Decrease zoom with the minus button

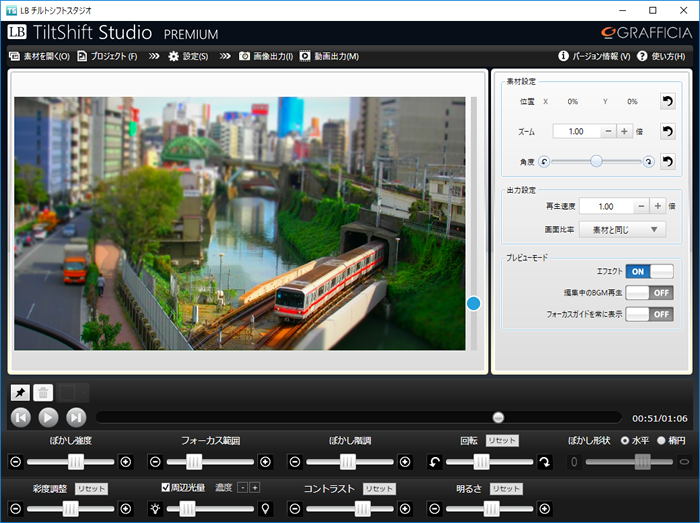(608, 131)
